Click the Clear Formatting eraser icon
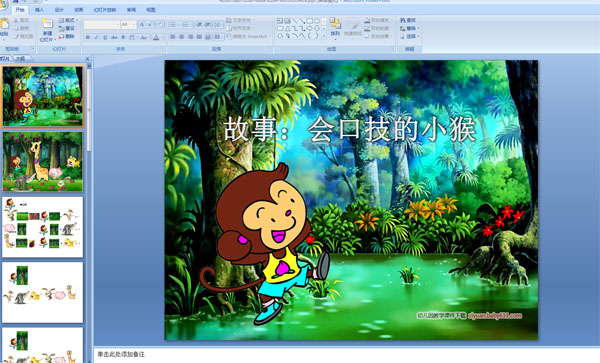Viewport: 600px width, 363px height. click(160, 24)
